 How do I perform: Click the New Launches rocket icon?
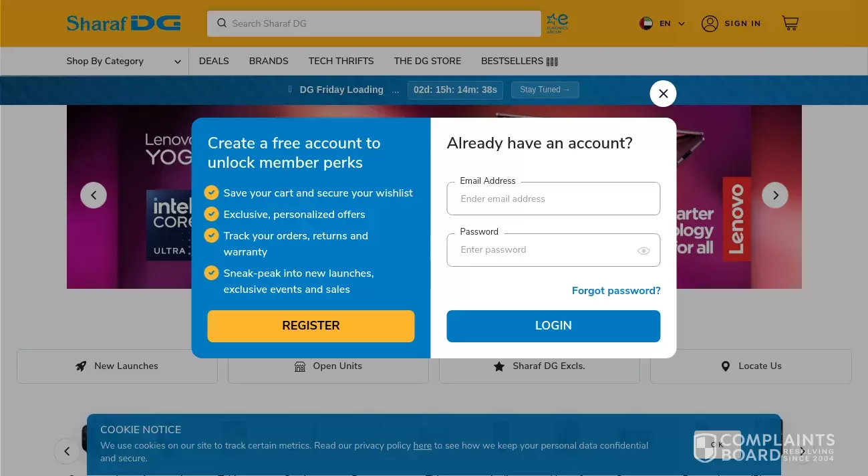81,366
